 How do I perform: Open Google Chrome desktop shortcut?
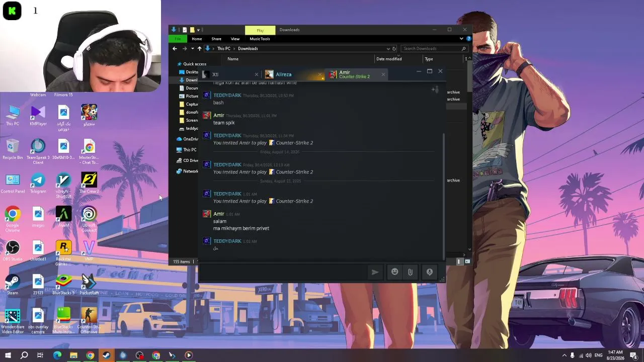click(13, 220)
